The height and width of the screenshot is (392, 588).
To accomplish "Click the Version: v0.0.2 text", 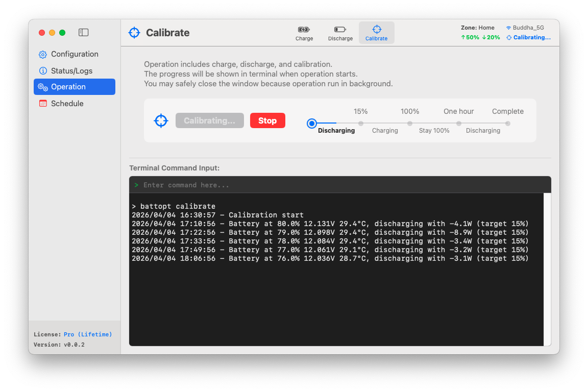I will (x=59, y=345).
